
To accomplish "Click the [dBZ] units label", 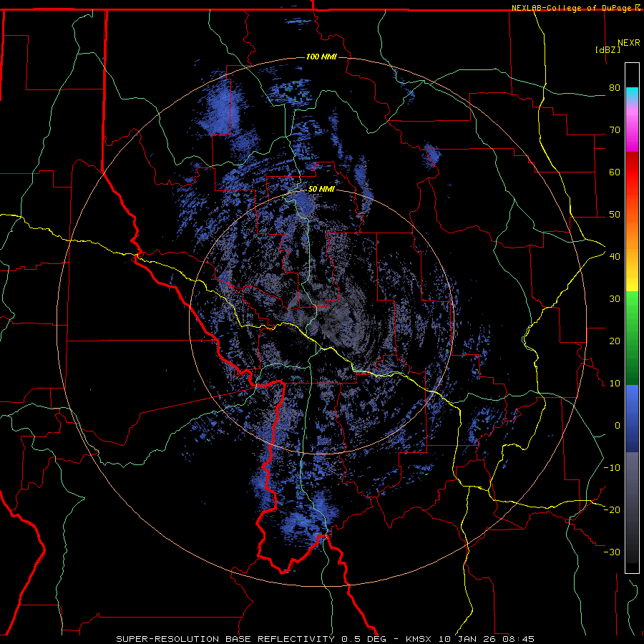I will pyautogui.click(x=608, y=50).
